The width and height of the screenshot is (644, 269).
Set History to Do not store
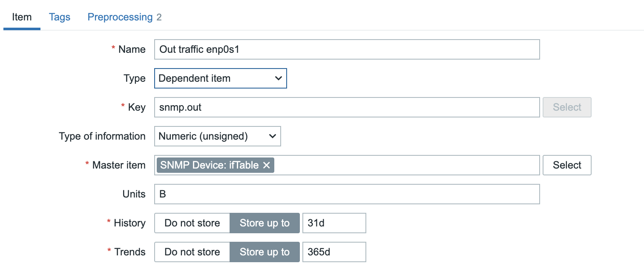click(192, 223)
